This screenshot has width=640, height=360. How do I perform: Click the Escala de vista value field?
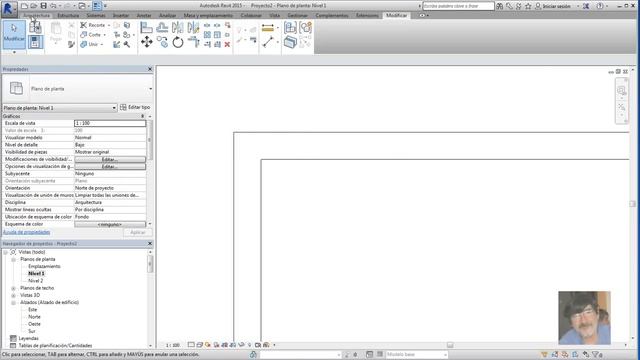tap(110, 123)
